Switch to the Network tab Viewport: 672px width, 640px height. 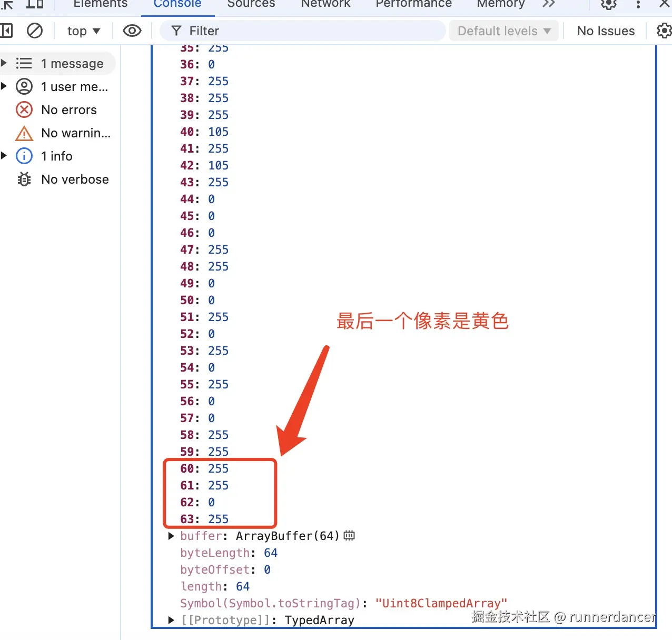pos(325,4)
